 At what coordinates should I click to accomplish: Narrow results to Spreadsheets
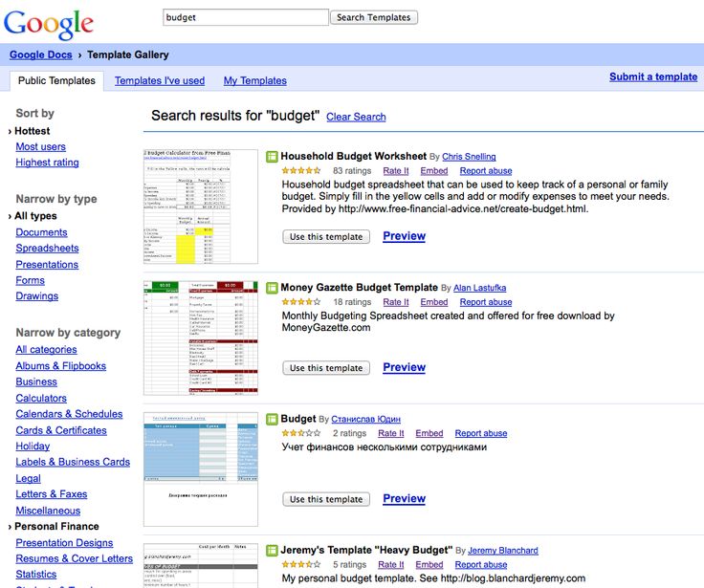tap(47, 249)
